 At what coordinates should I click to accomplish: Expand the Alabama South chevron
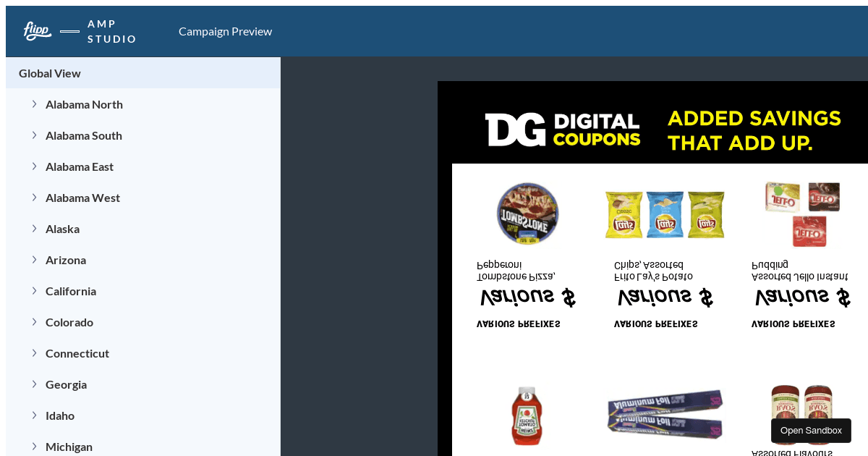(34, 135)
